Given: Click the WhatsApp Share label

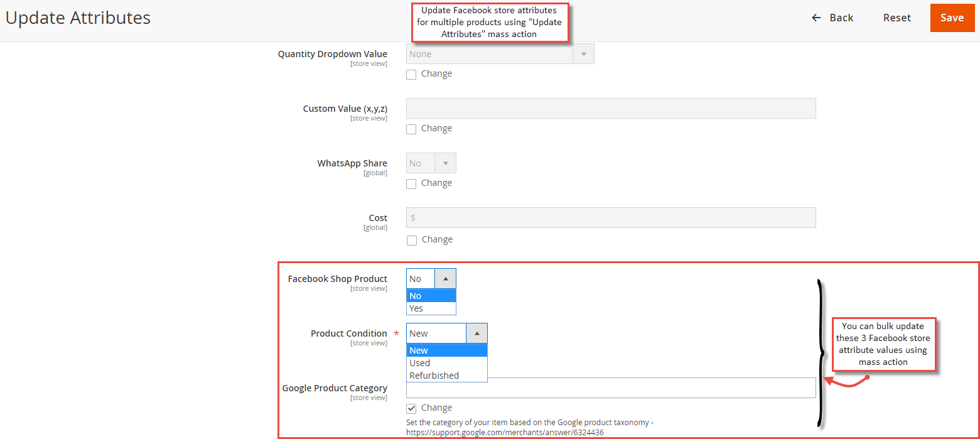Looking at the screenshot, I should click(x=352, y=163).
